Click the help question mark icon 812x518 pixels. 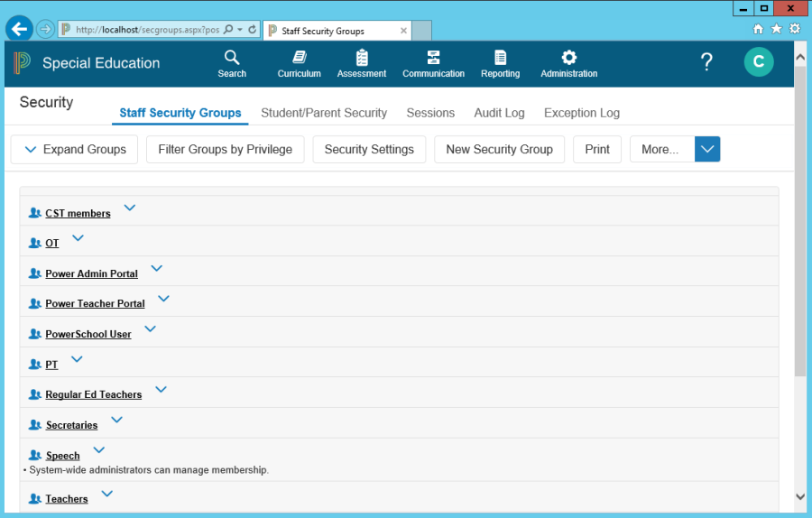(x=706, y=62)
